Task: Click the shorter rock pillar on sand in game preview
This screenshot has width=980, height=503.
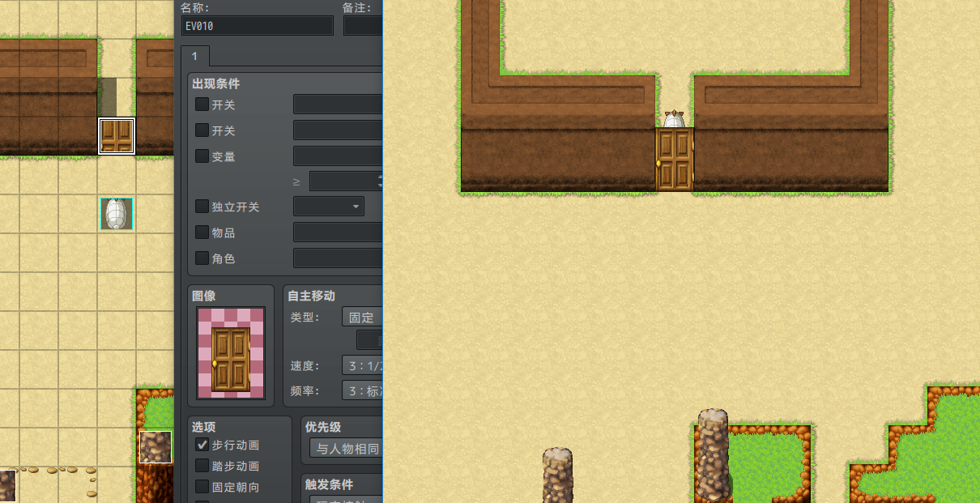Action: pyautogui.click(x=558, y=475)
